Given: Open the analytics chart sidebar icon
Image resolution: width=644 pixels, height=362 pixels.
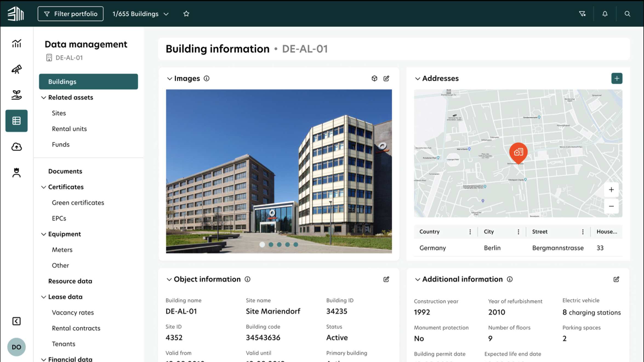Looking at the screenshot, I should coord(16,43).
